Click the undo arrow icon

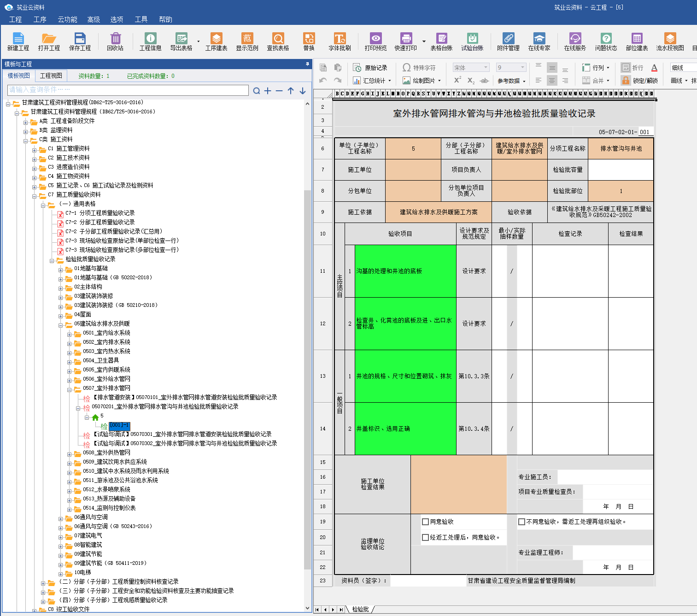[323, 80]
